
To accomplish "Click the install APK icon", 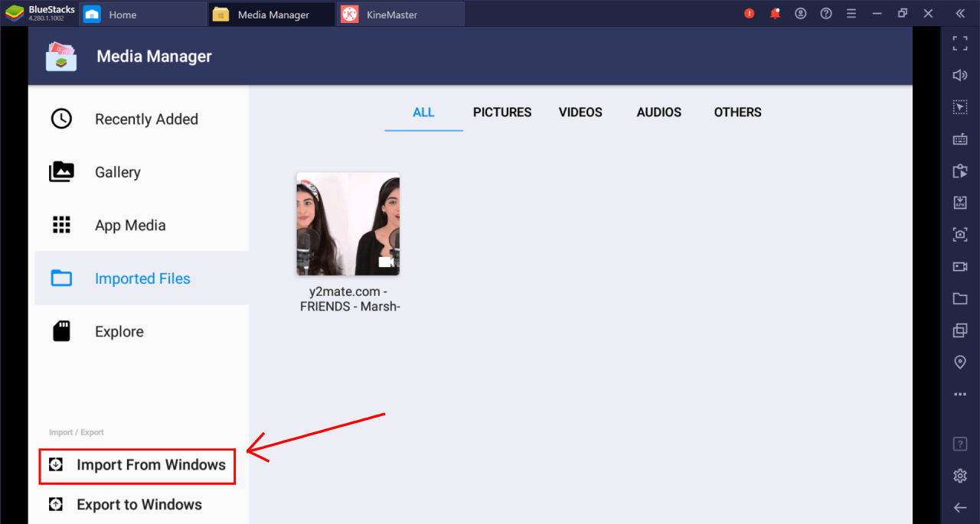I will point(960,203).
